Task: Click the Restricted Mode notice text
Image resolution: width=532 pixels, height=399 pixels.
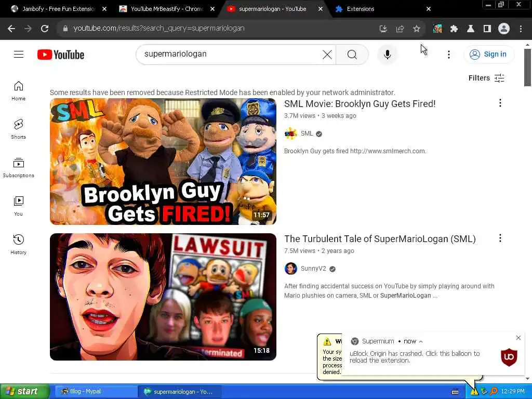Action: (x=222, y=92)
